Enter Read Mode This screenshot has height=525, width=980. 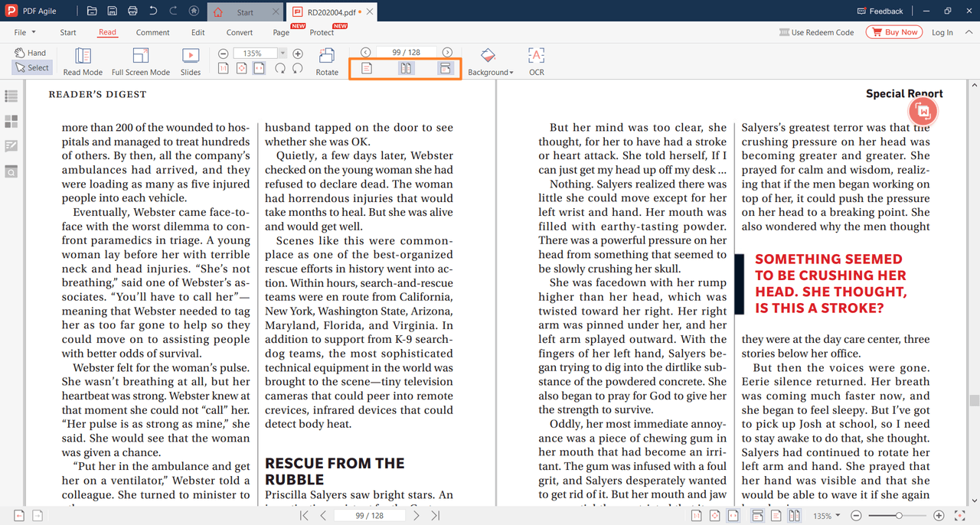tap(82, 61)
